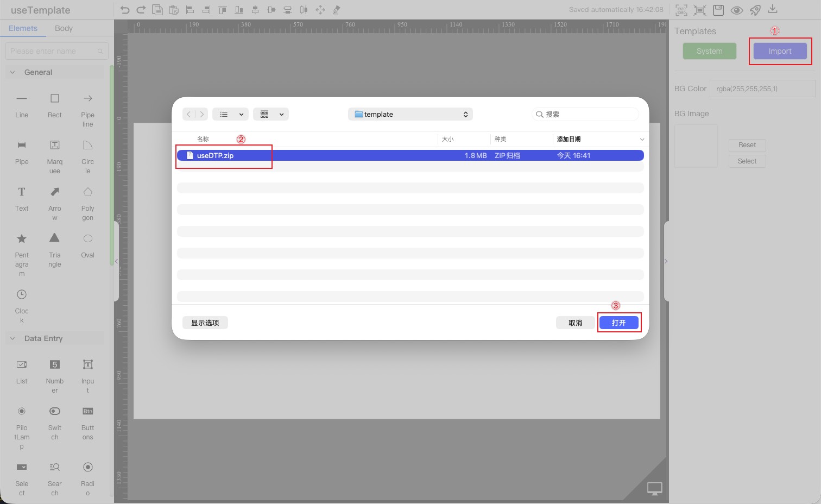Save the project using the save icon
Viewport: 821px width, 504px height.
pyautogui.click(x=718, y=10)
